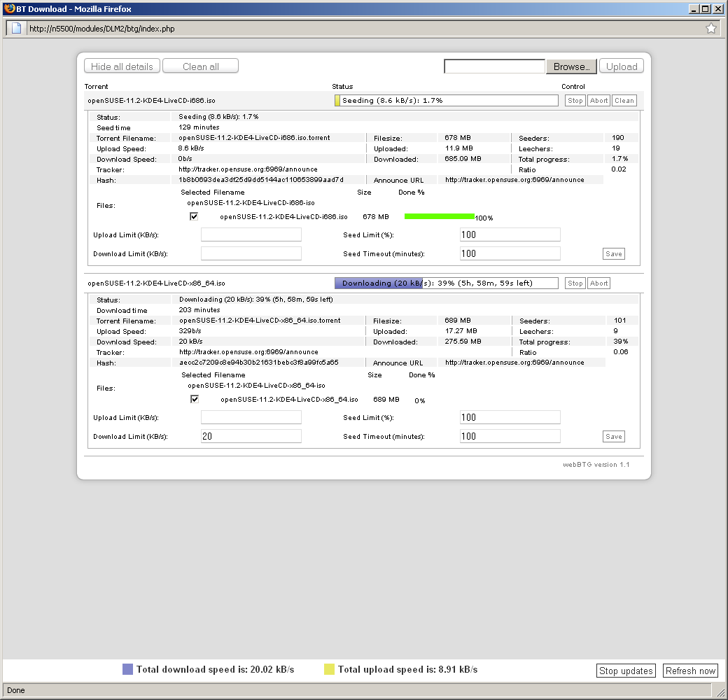This screenshot has width=728, height=700.
Task: Click Total download speed is: 20.02 kB/s
Action: 216,669
